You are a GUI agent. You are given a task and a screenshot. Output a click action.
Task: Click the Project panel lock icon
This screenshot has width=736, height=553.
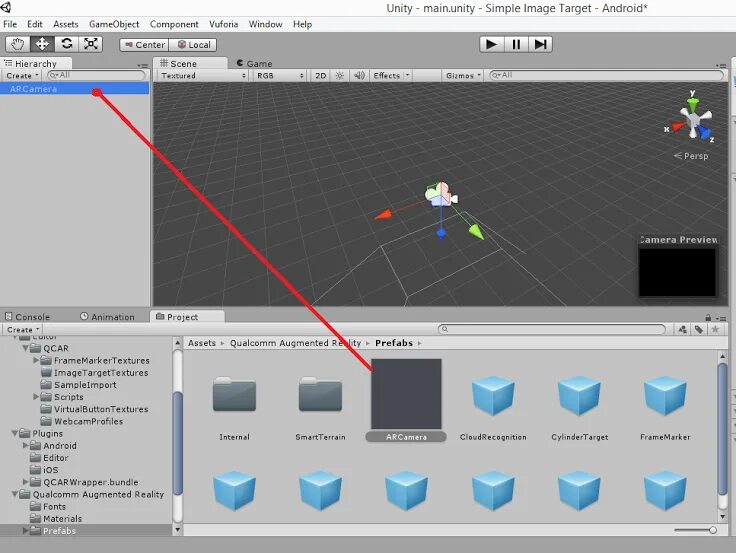[x=708, y=317]
